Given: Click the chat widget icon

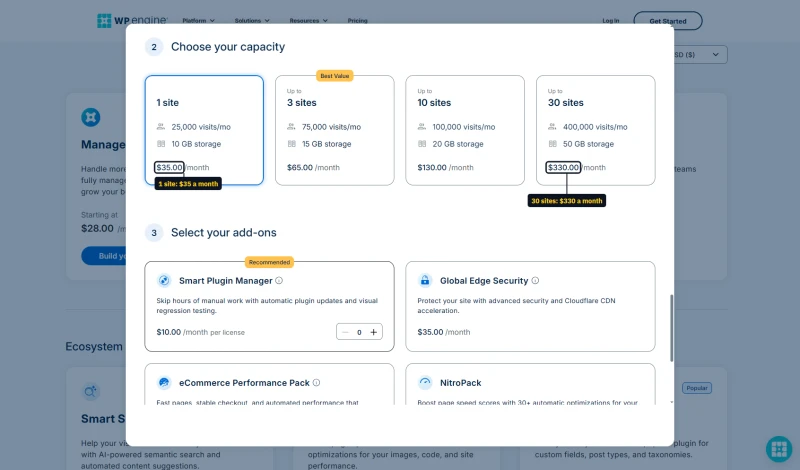Looking at the screenshot, I should (x=779, y=449).
